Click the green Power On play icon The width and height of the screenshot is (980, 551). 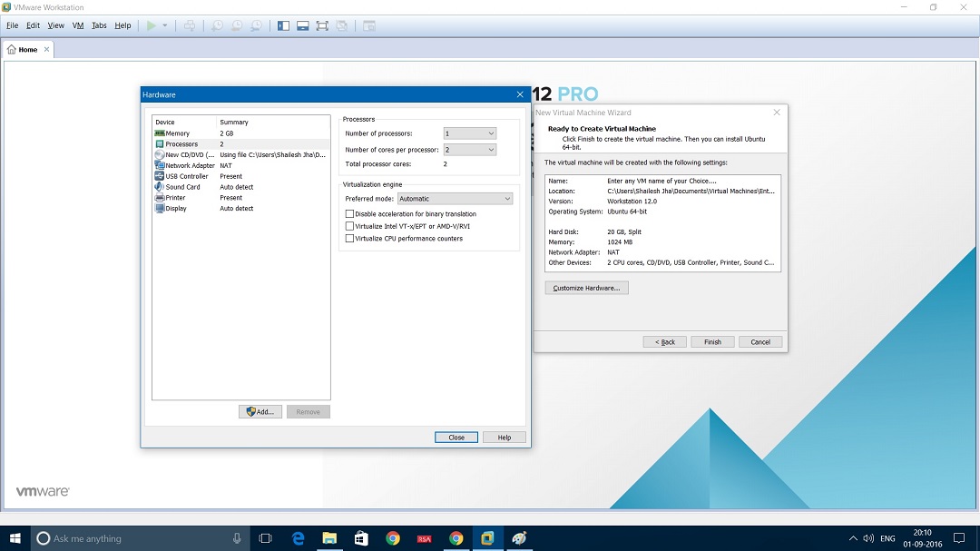click(152, 25)
